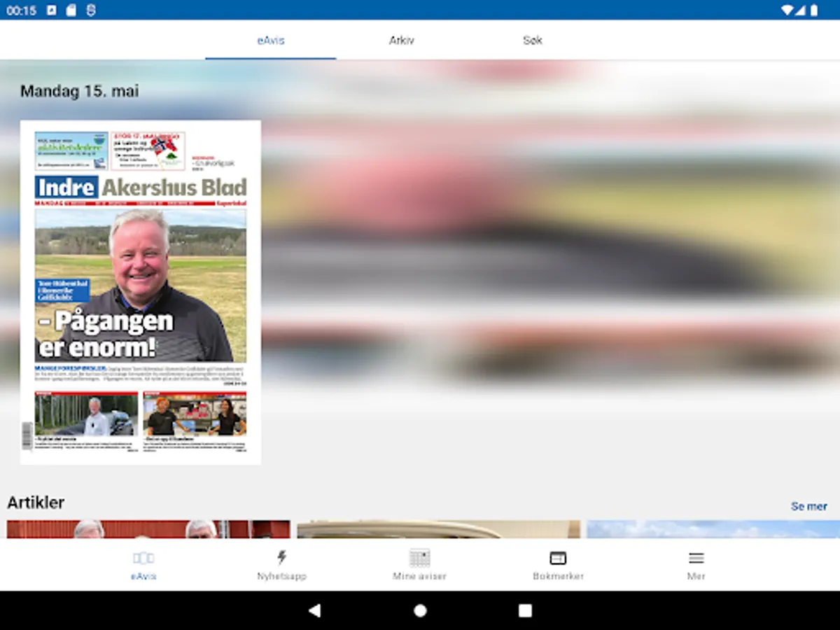This screenshot has height=630, width=840.
Task: Open Bokmerker bookmark icon
Action: point(558,558)
